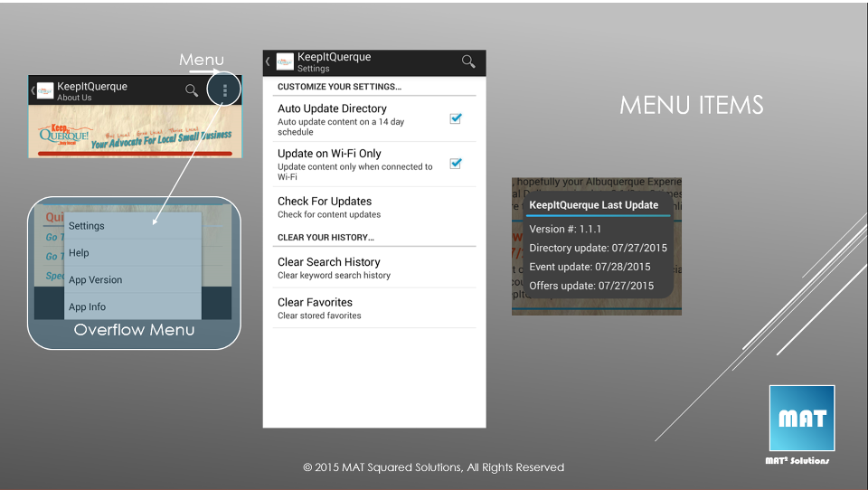
Task: Click 'Clear keyword search history' description
Action: (334, 275)
